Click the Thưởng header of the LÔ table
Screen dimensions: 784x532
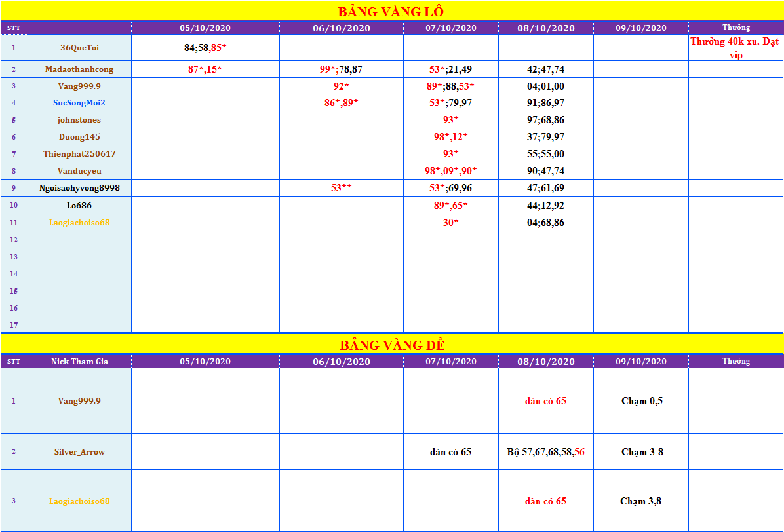(736, 28)
